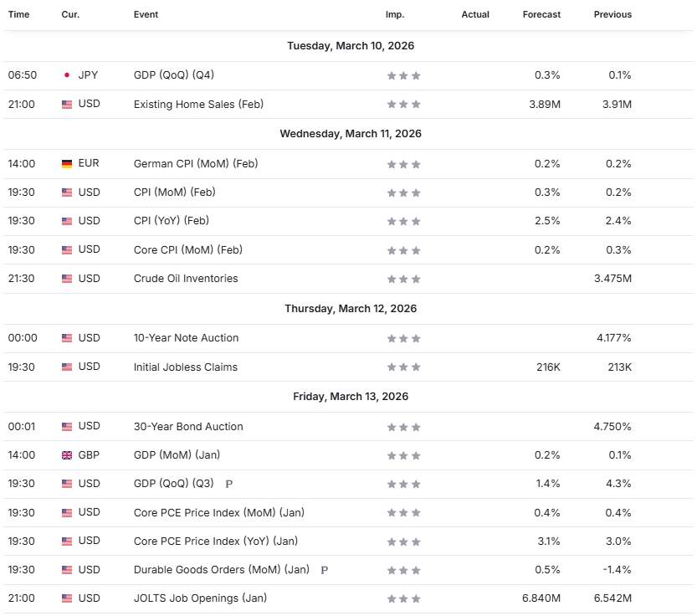Click the UK flag beside GBP
Viewport: 697px width, 616px height.
67,455
